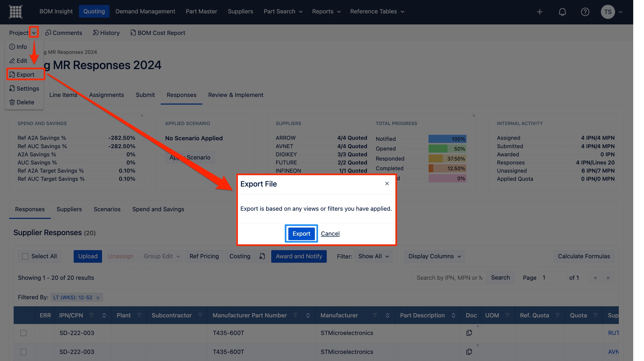Click refresh icon next to Costing
The image size is (644, 361).
tap(262, 256)
